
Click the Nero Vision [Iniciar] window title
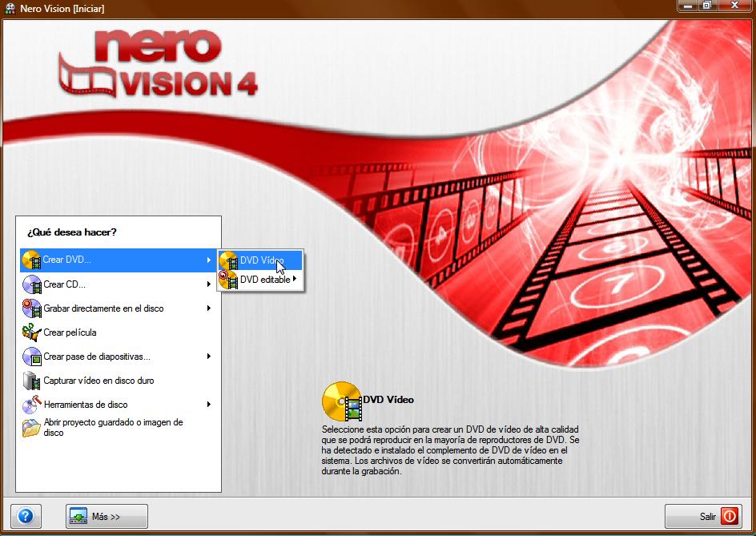(62, 9)
